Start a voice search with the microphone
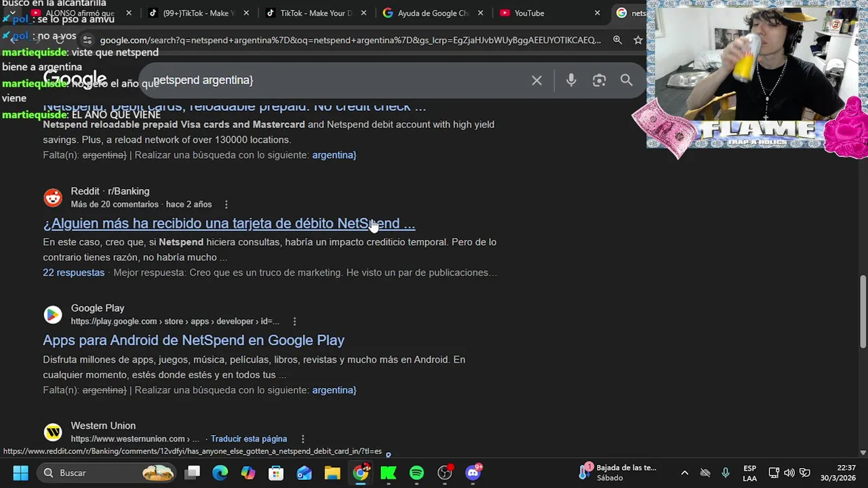Screen dimensions: 868x488 coord(571,81)
